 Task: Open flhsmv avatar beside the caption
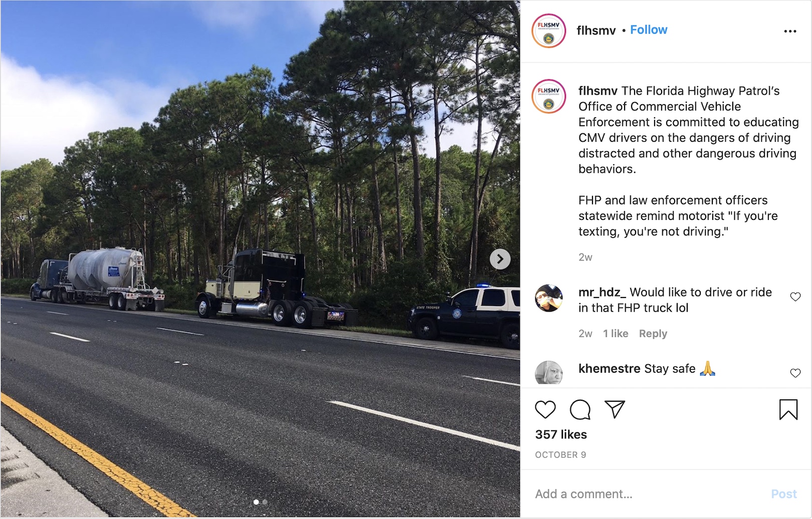[x=548, y=96]
